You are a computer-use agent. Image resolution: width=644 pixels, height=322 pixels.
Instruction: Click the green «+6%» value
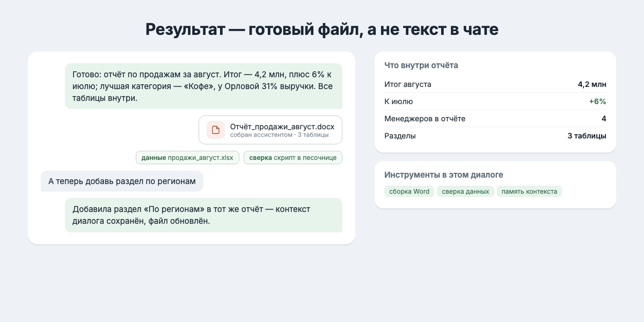[597, 101]
